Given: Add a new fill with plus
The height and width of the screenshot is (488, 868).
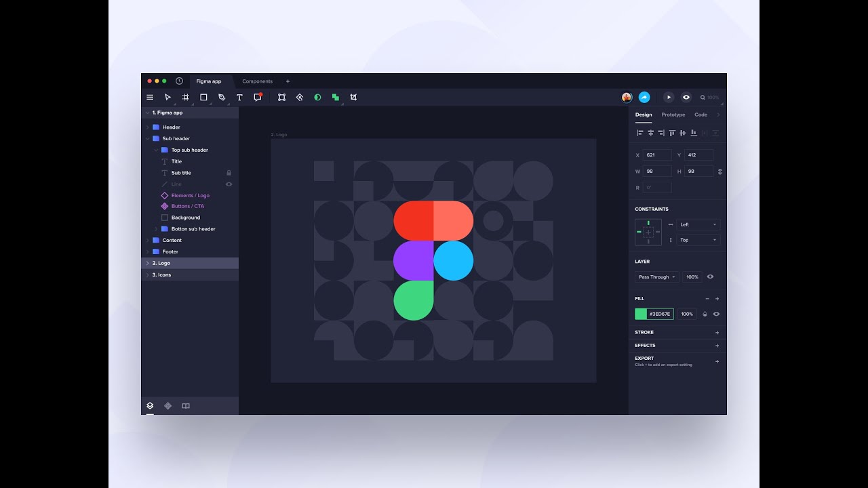Looking at the screenshot, I should tap(717, 299).
